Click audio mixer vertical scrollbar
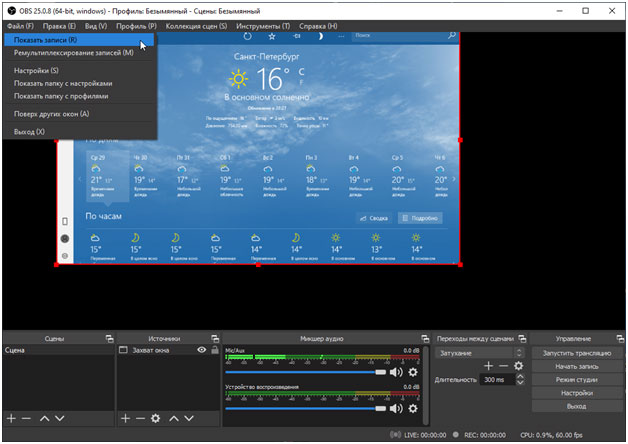The width and height of the screenshot is (628, 444). 426,385
